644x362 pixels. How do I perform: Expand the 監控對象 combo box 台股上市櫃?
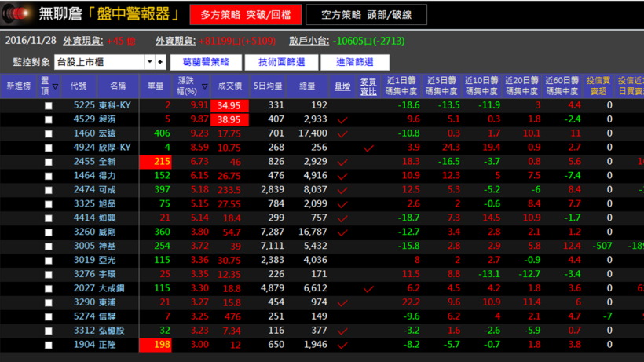[149, 62]
